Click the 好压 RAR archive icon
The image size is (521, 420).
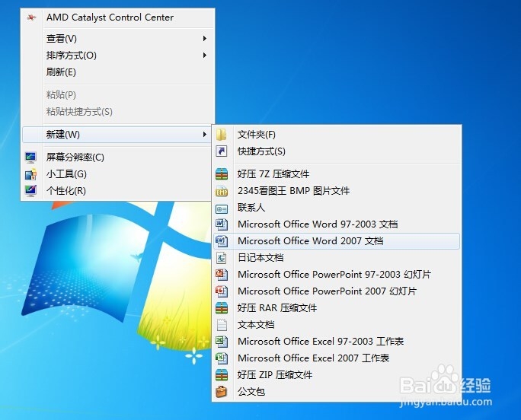(x=222, y=308)
